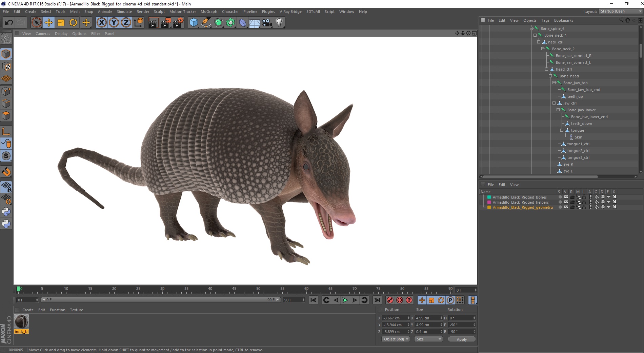Activate the Move tool in the top toolbar

49,23
